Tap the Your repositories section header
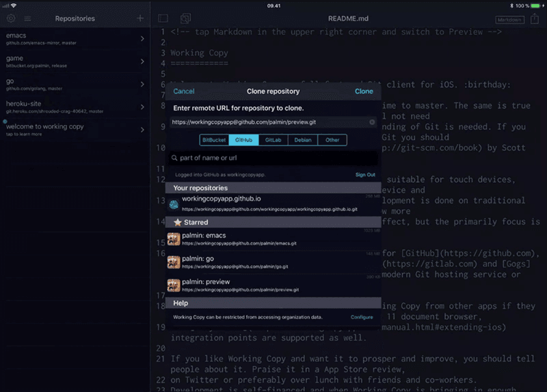 tap(273, 188)
